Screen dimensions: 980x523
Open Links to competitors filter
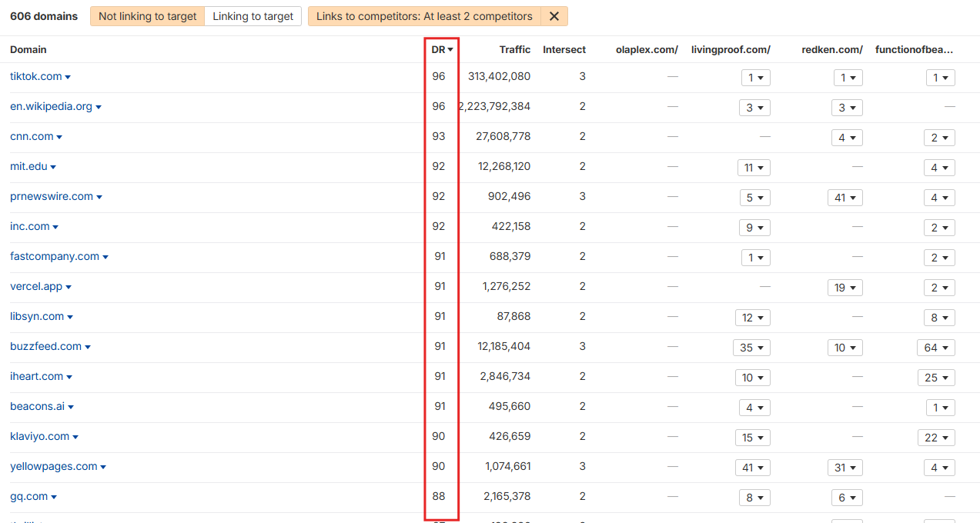click(424, 16)
